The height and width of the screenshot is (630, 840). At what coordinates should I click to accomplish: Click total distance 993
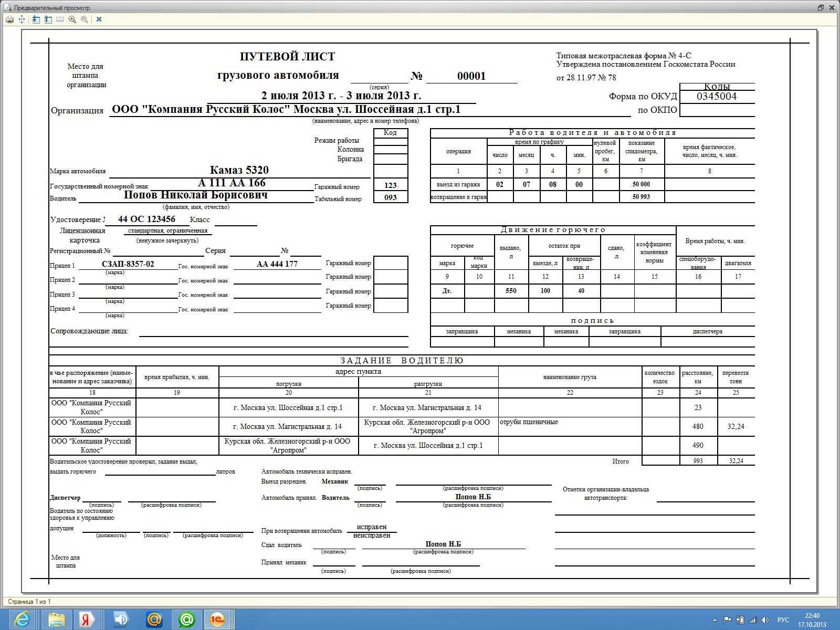[x=698, y=461]
